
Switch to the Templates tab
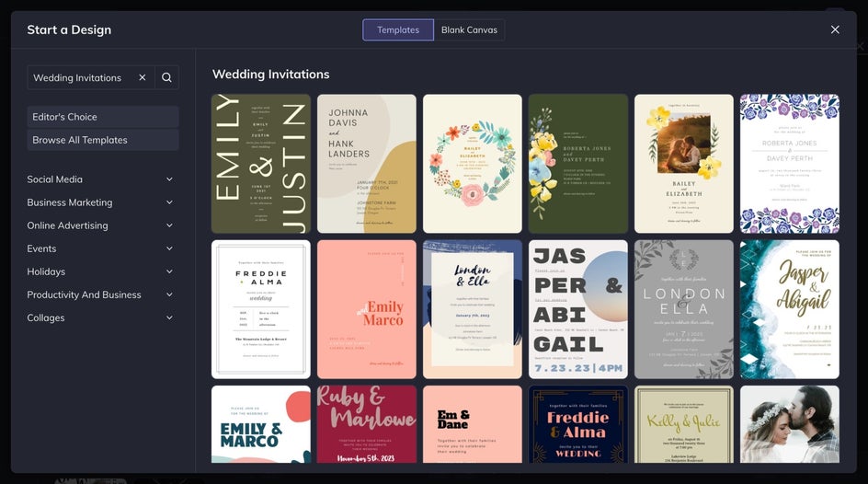398,29
